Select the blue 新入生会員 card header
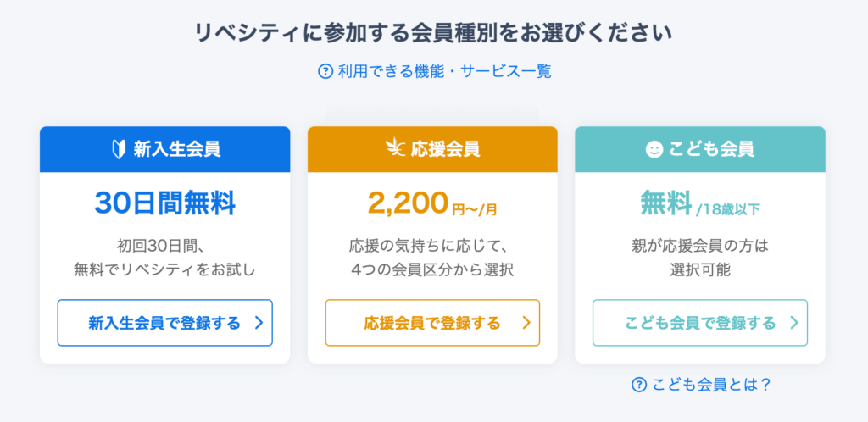This screenshot has width=868, height=422. 164,149
